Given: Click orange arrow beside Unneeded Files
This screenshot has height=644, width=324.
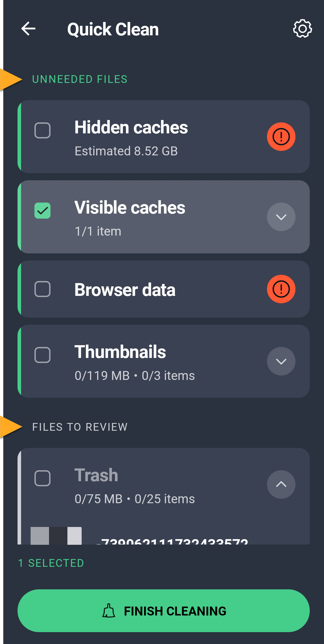Looking at the screenshot, I should tap(11, 79).
